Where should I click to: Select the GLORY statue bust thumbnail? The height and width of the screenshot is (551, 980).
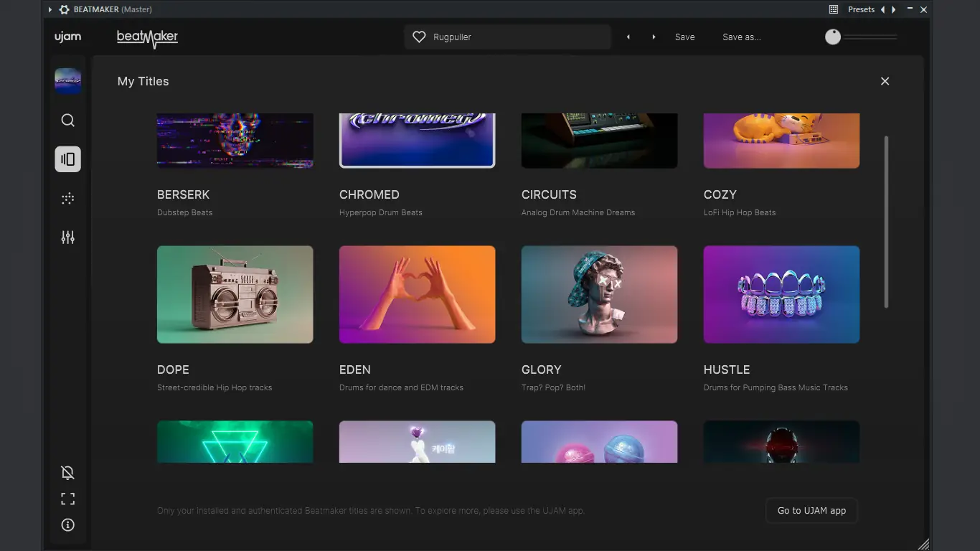click(x=599, y=294)
